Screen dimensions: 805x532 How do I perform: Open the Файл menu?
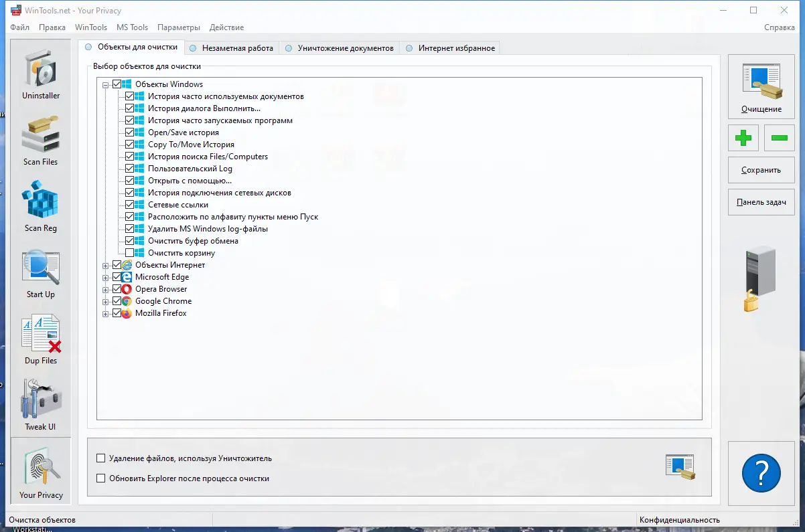(x=20, y=27)
